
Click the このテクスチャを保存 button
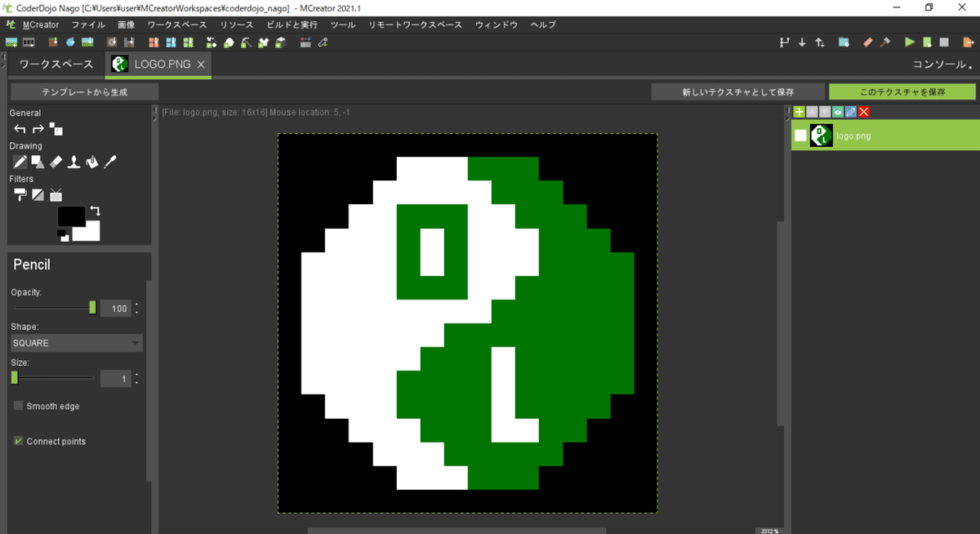902,91
